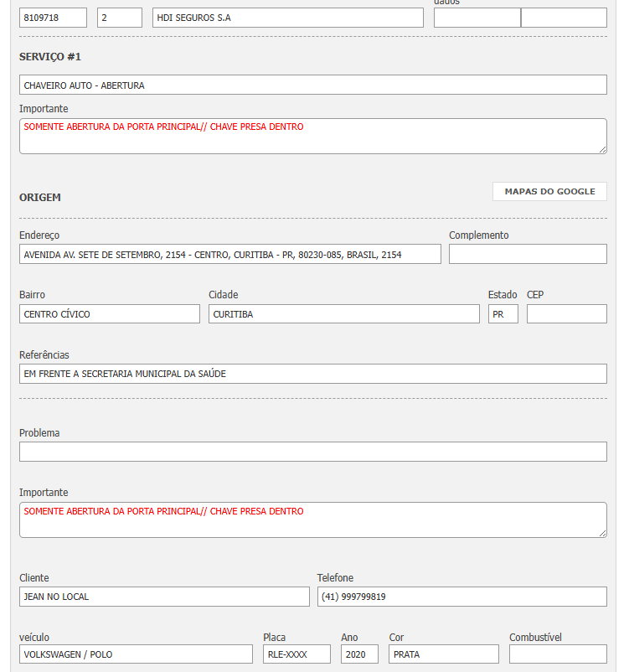This screenshot has height=672, width=629.
Task: Focus the empty Problema field
Action: point(312,452)
